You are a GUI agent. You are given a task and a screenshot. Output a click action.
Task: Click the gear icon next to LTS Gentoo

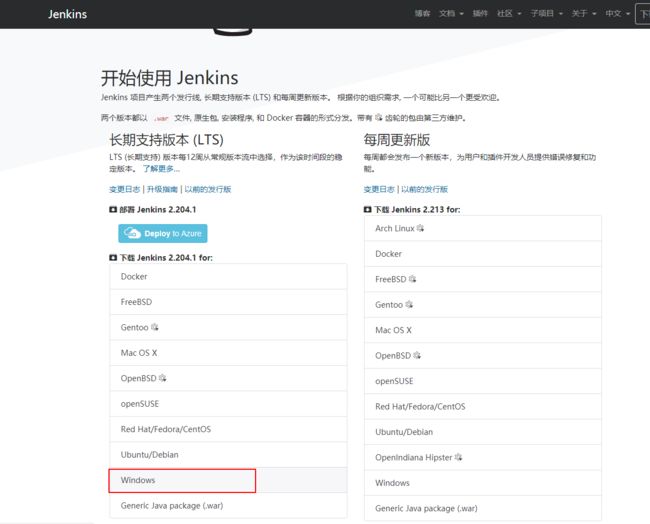(x=155, y=327)
